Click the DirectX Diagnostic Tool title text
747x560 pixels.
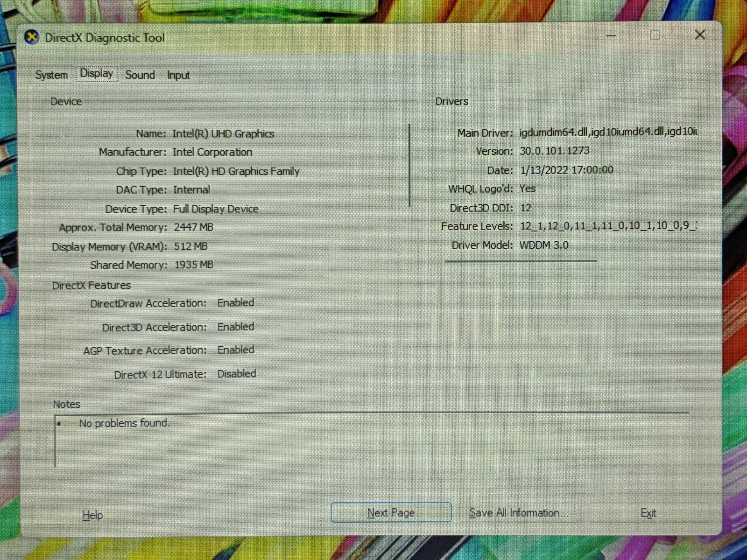pyautogui.click(x=105, y=38)
